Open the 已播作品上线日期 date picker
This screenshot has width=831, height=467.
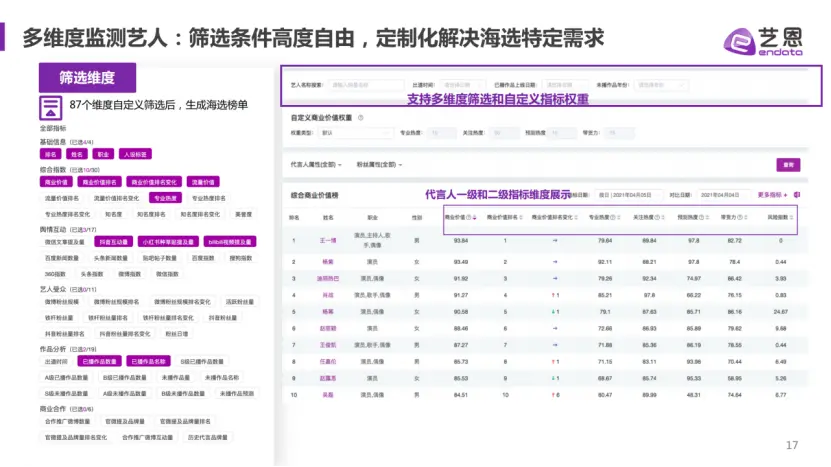[x=565, y=85]
